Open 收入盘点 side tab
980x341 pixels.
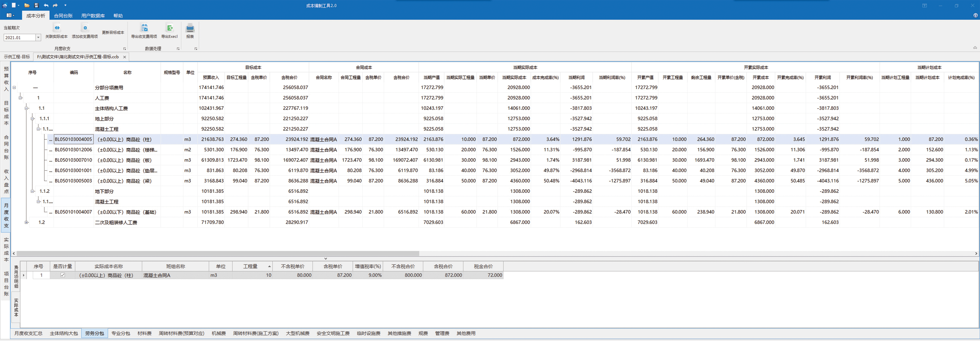click(x=6, y=181)
